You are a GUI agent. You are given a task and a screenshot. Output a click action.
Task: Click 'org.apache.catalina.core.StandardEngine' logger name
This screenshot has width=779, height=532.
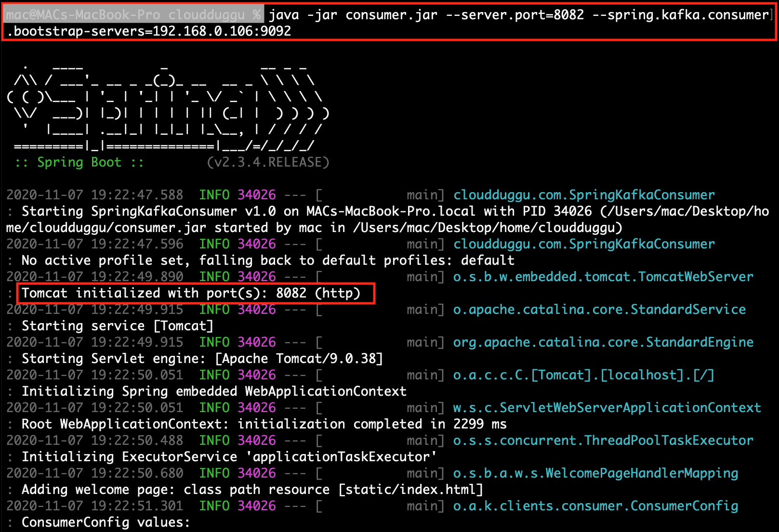click(603, 342)
